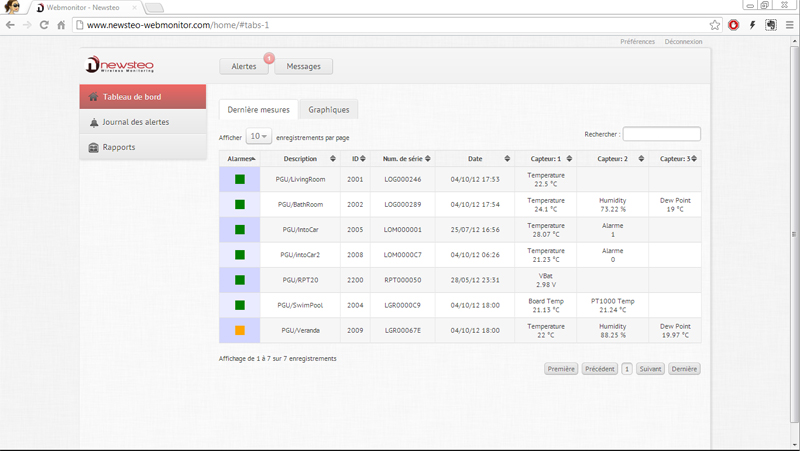The width and height of the screenshot is (800, 451).
Task: Go to the Dernière page
Action: [x=684, y=369]
